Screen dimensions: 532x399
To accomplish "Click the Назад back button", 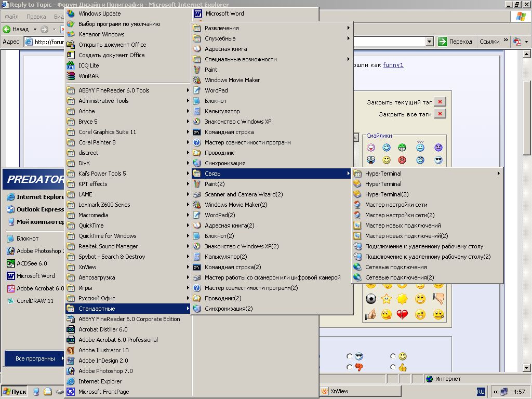I will click(16, 29).
